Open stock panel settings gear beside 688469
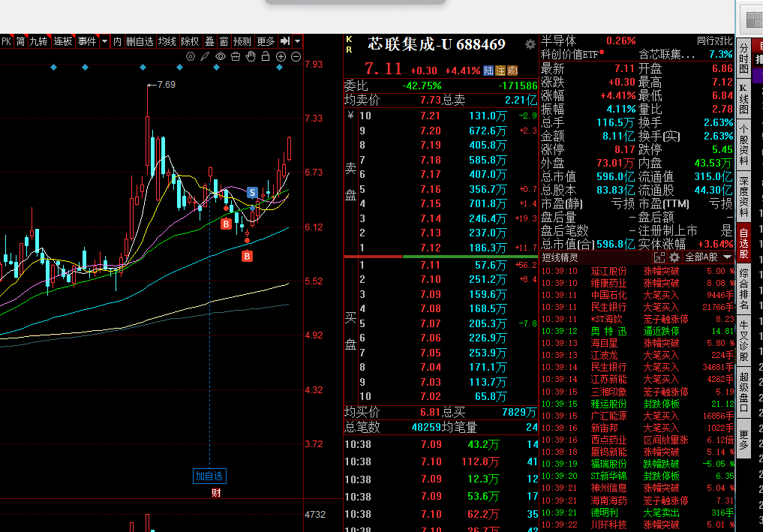 (x=530, y=44)
